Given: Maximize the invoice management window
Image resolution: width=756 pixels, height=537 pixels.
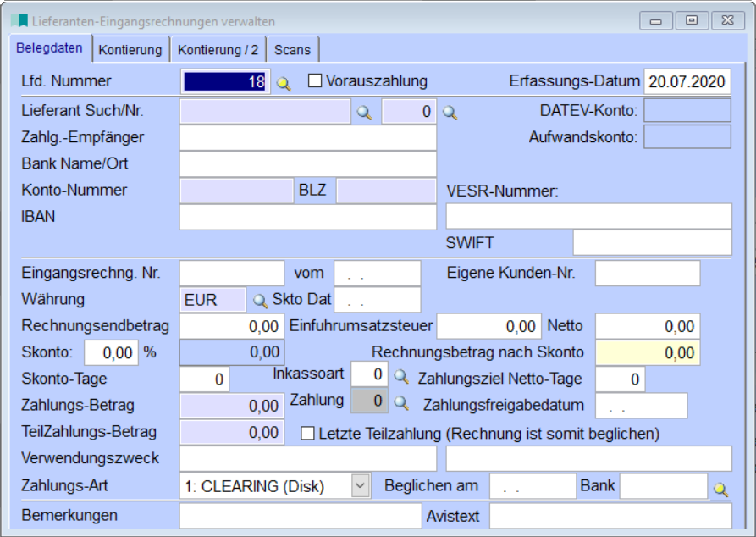Looking at the screenshot, I should pos(692,19).
